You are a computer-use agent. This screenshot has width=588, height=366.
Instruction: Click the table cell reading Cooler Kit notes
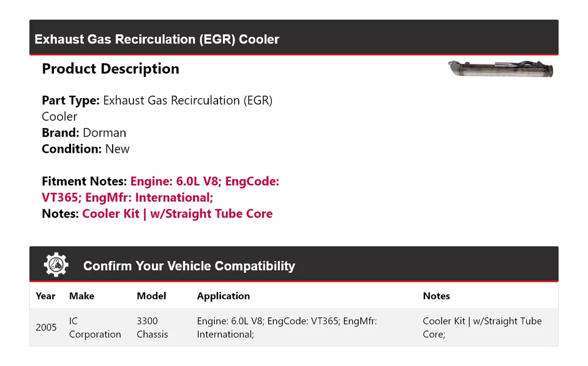pyautogui.click(x=482, y=327)
